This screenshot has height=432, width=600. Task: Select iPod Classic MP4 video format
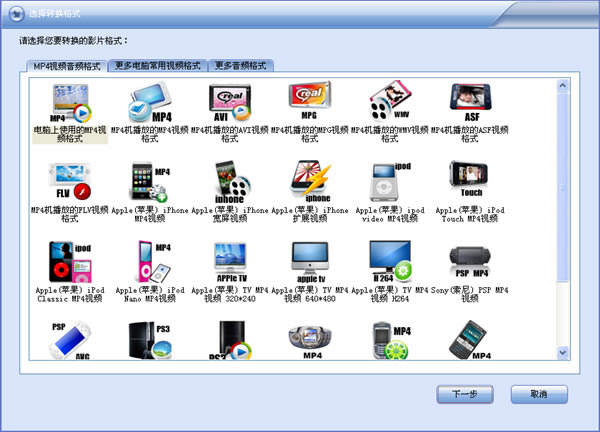coord(70,260)
